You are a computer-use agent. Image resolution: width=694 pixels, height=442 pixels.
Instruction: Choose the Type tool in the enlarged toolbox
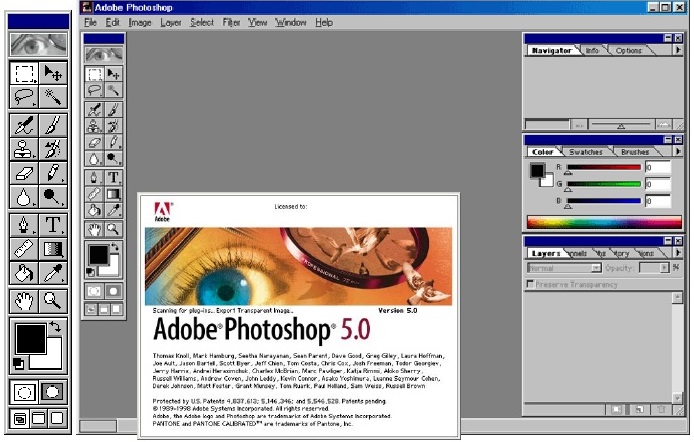[x=53, y=225]
